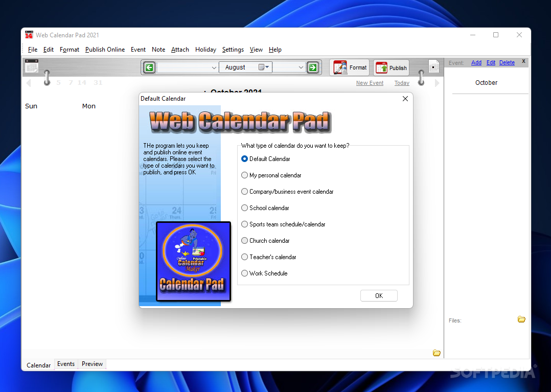The height and width of the screenshot is (392, 551).
Task: Open the Event menu
Action: pyautogui.click(x=138, y=50)
